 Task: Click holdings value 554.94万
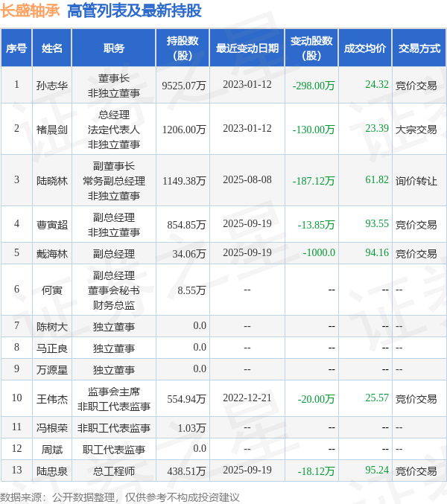[186, 399]
